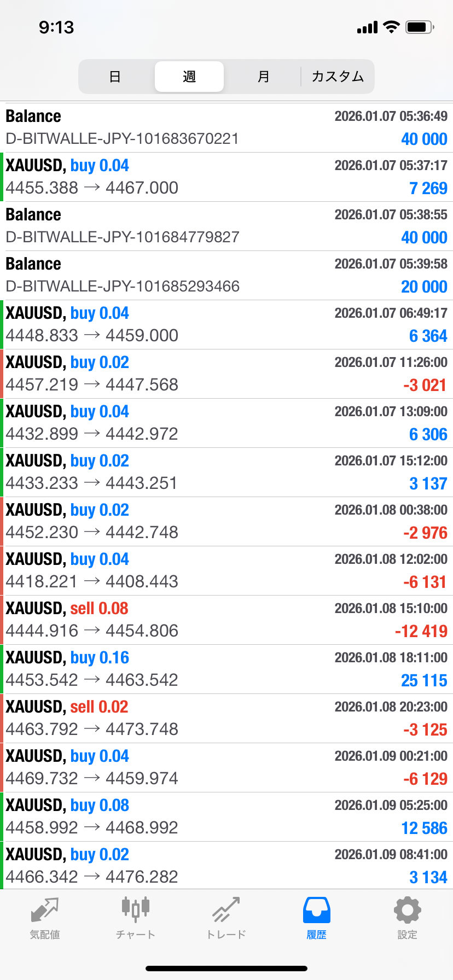Open the first Balance deposit ending 670221
Image resolution: width=453 pixels, height=980 pixels.
pyautogui.click(x=226, y=127)
